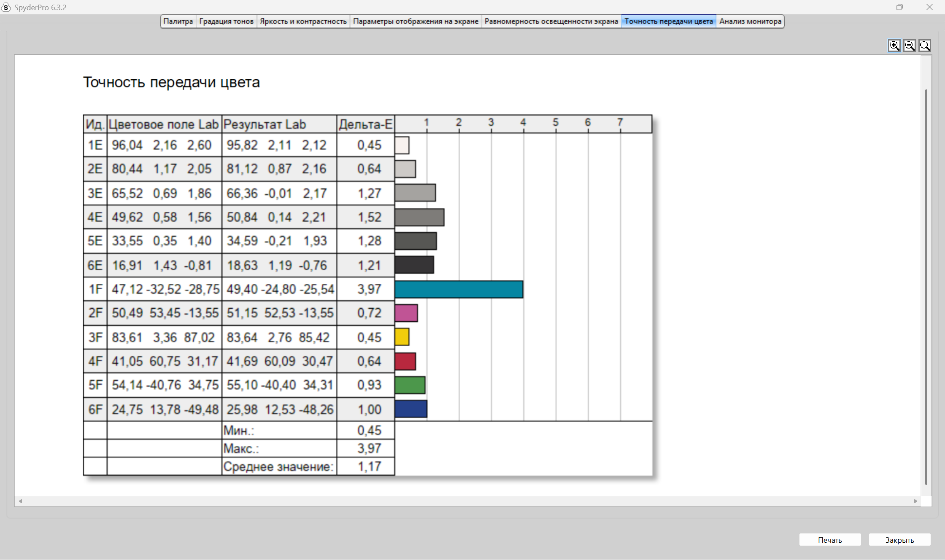This screenshot has width=945, height=560.
Task: Open the Анализ монитора tab
Action: click(x=750, y=21)
